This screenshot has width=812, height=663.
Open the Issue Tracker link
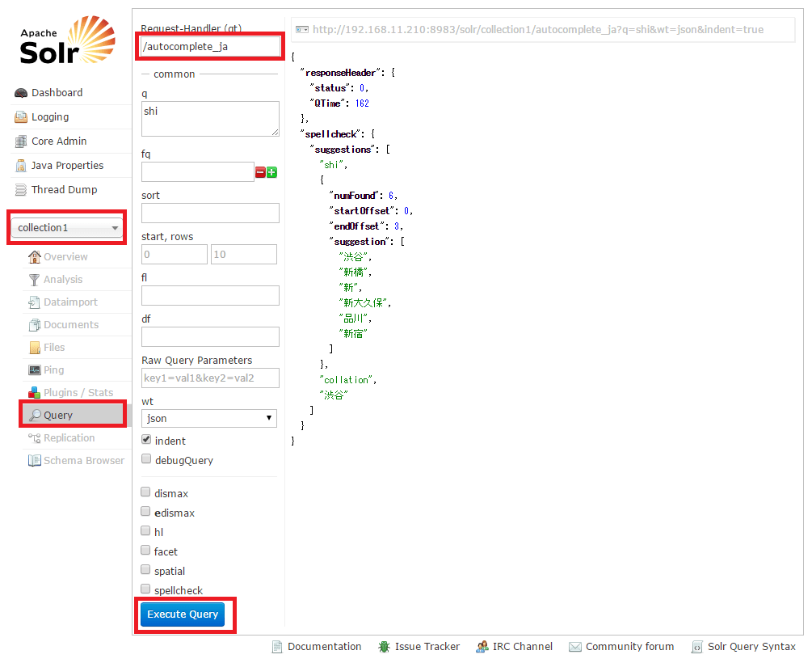coord(427,646)
